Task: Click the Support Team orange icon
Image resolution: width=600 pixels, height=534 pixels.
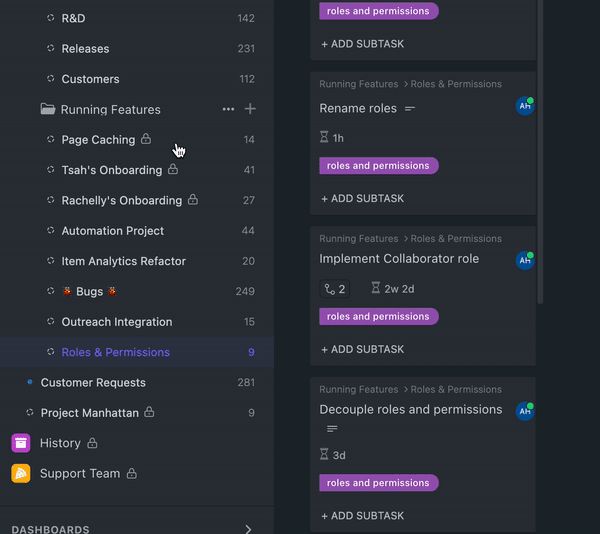Action: (21, 473)
